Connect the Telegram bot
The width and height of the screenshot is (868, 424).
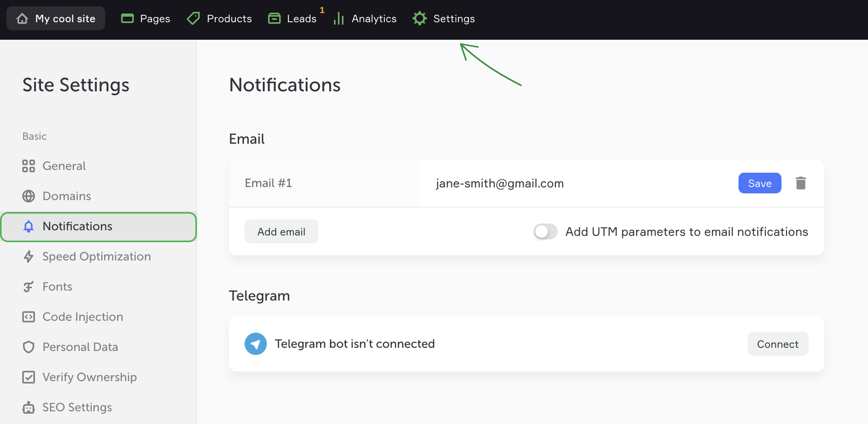coord(778,344)
